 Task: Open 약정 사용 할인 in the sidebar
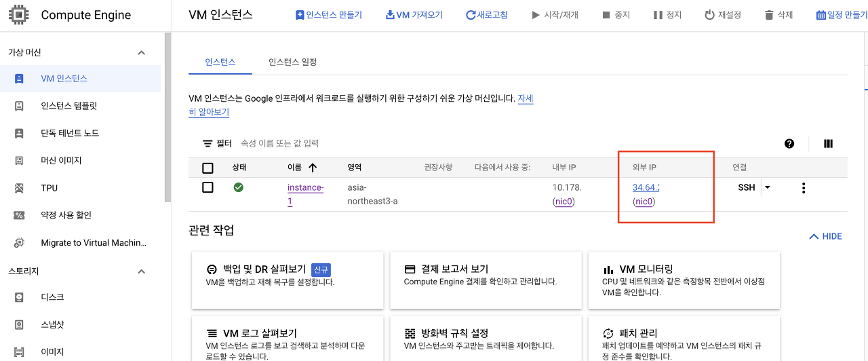point(81,215)
